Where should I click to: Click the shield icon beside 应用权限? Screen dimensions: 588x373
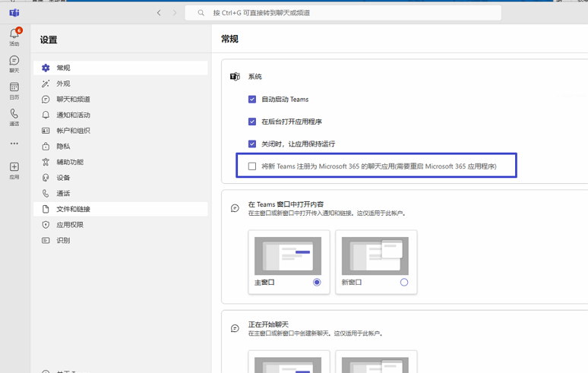(46, 225)
